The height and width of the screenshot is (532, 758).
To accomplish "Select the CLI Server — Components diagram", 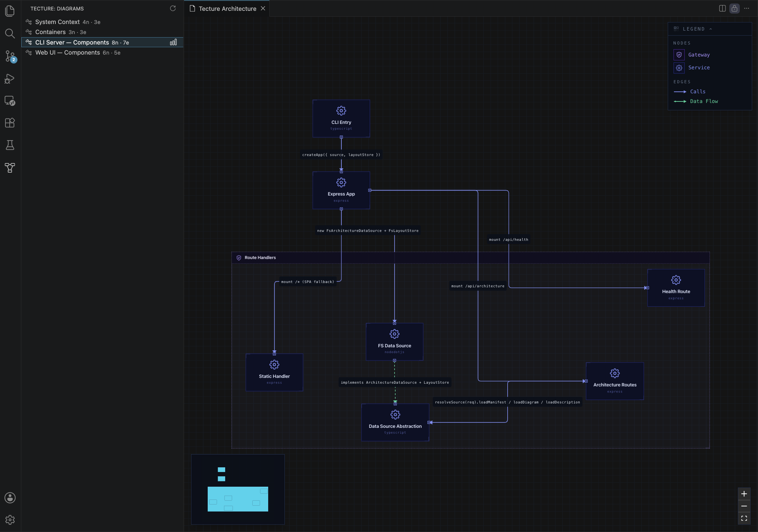I will tap(102, 42).
